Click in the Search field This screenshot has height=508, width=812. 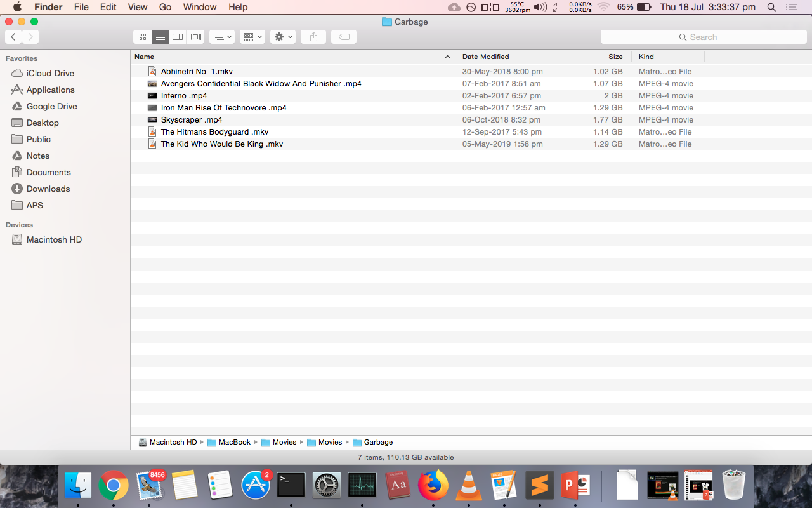(x=703, y=37)
